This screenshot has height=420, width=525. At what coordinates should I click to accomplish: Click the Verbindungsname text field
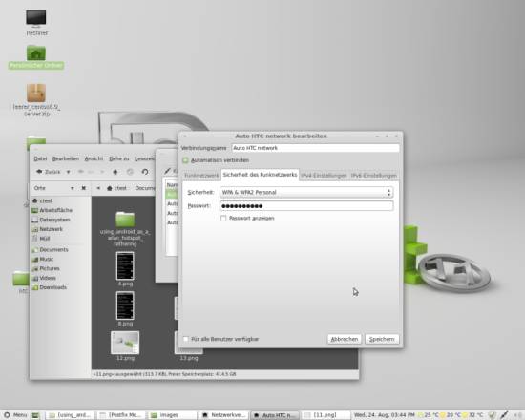click(x=315, y=148)
